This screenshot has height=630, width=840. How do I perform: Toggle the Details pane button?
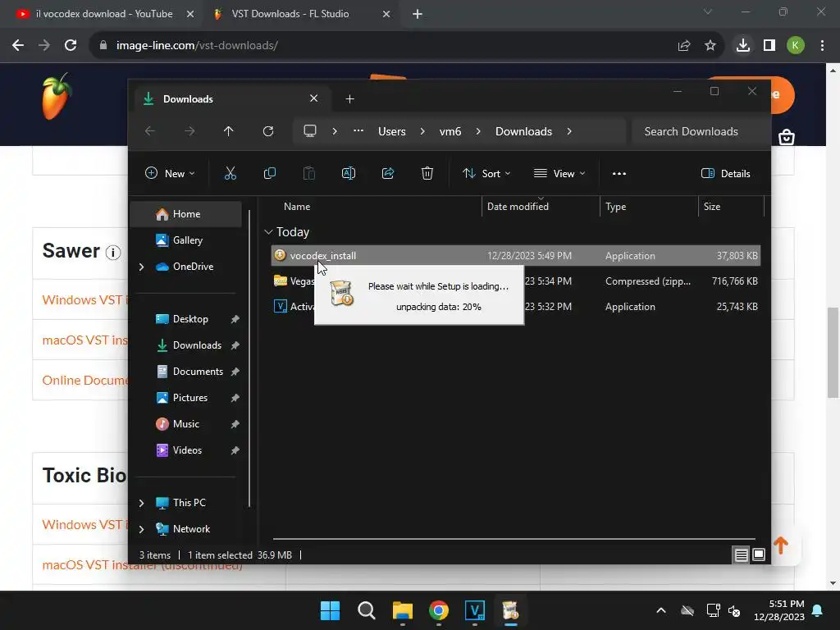click(x=726, y=174)
